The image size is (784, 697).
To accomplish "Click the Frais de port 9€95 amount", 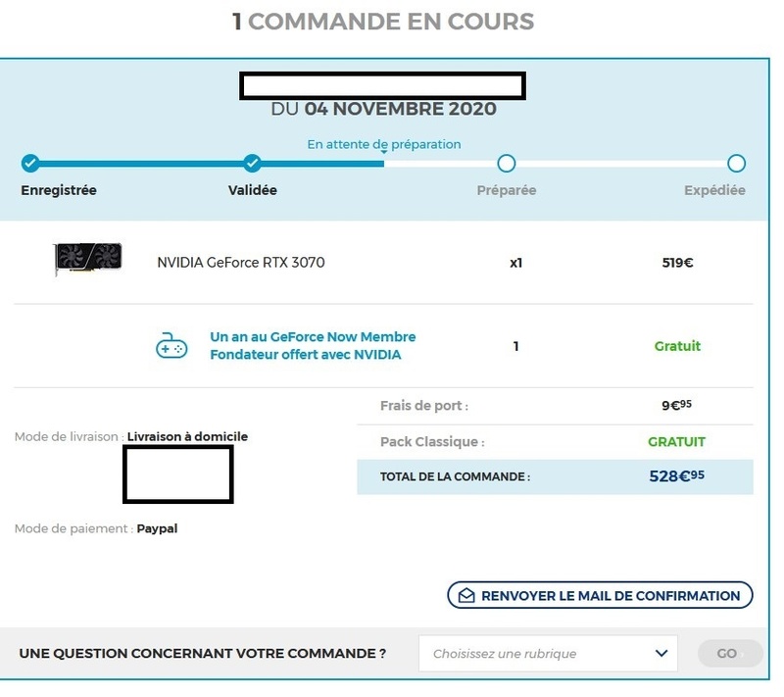I will pos(676,405).
